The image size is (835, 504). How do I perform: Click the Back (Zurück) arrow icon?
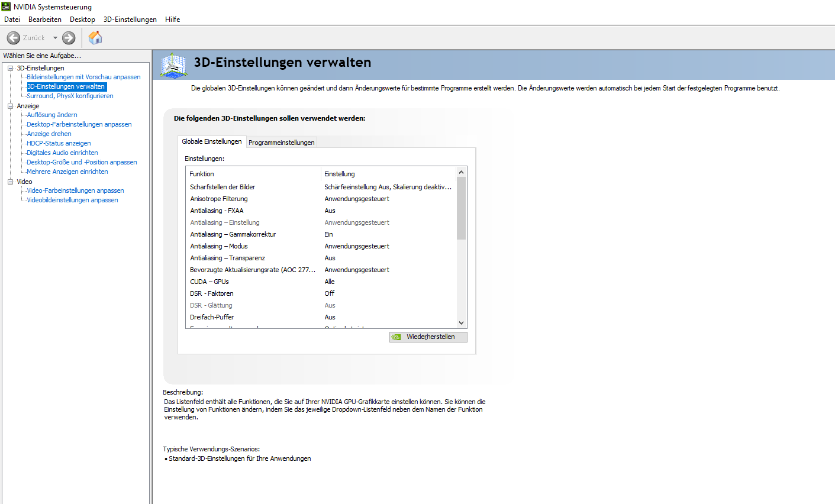pyautogui.click(x=13, y=38)
